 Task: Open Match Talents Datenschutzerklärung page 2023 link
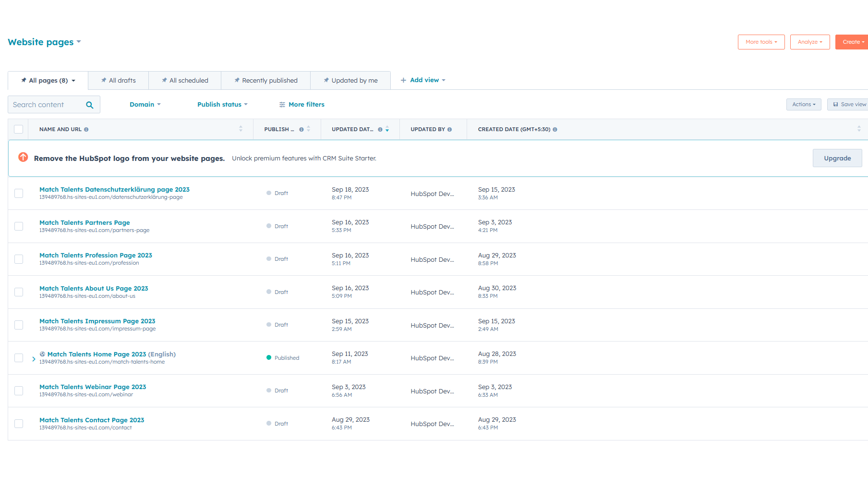(114, 189)
